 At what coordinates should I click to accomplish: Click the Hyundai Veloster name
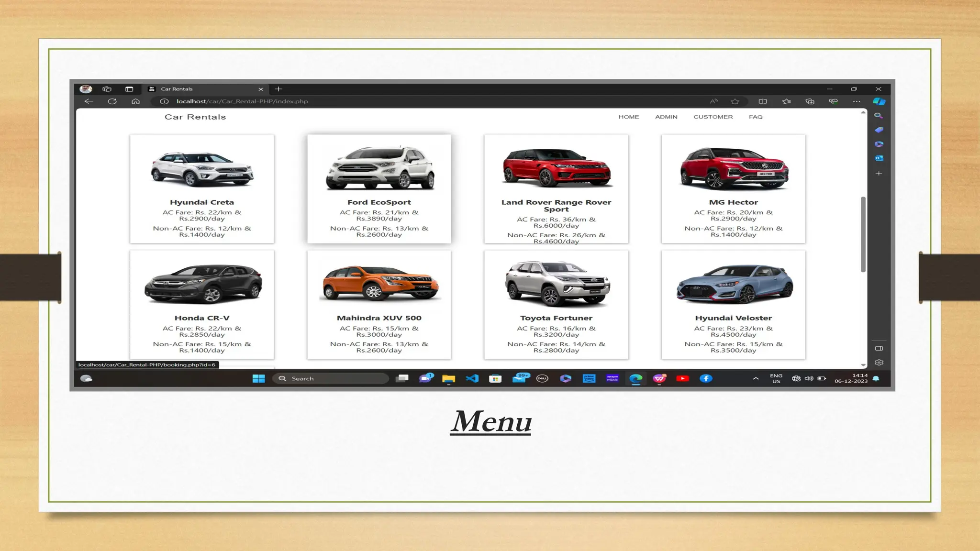pos(734,318)
